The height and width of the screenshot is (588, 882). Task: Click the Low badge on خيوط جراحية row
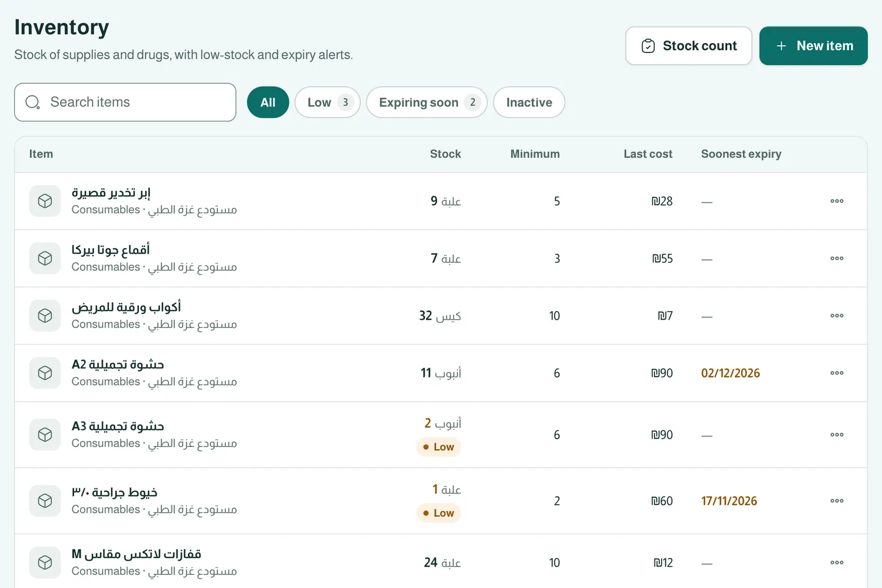pyautogui.click(x=439, y=513)
